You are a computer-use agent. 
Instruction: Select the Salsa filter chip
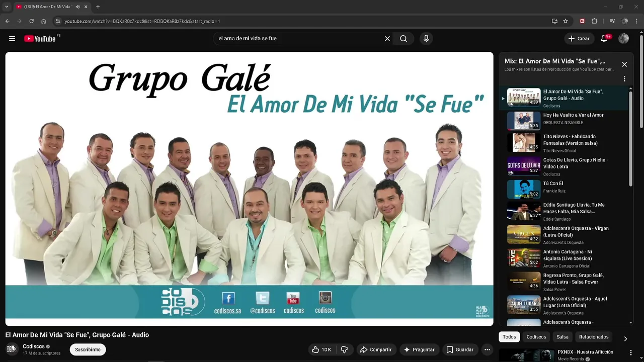[562, 337]
